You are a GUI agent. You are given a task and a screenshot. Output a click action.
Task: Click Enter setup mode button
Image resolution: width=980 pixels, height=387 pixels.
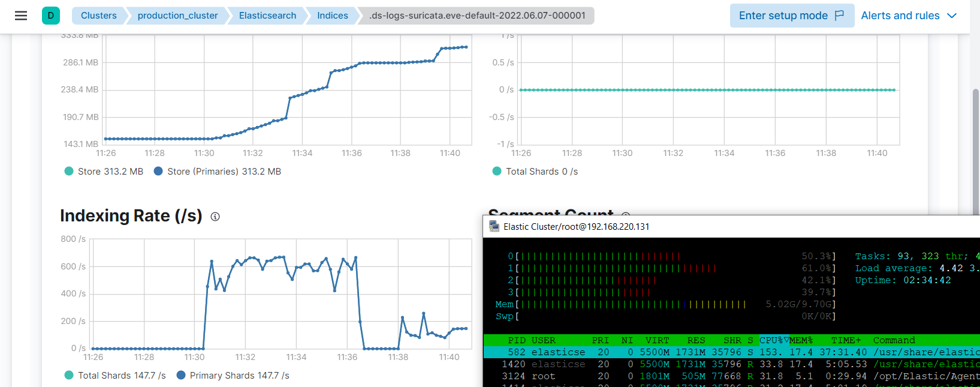click(792, 16)
